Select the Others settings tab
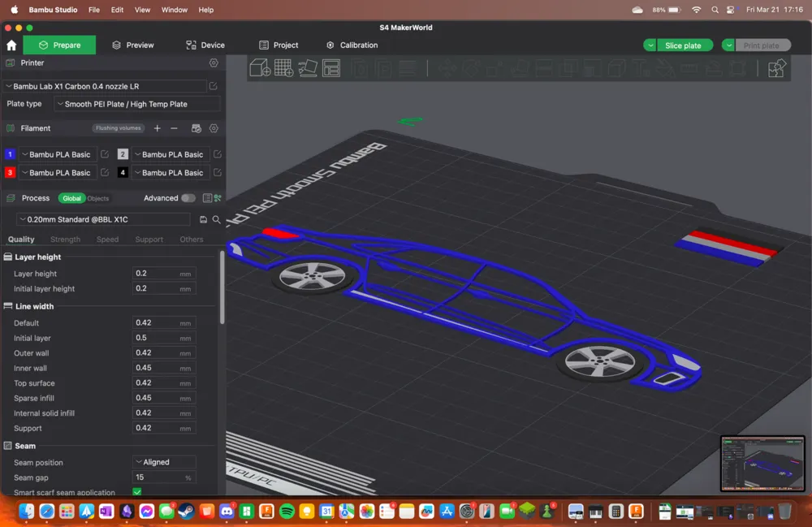The width and height of the screenshot is (812, 527). click(x=191, y=240)
